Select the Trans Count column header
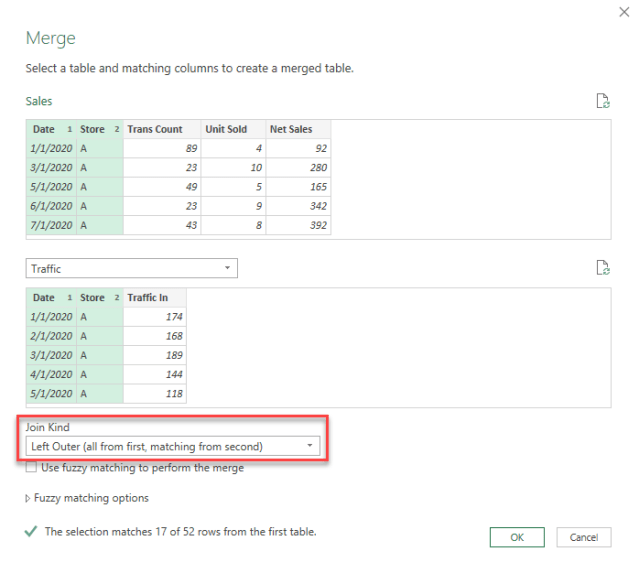Viewport: 639px width, 573px height. (162, 129)
